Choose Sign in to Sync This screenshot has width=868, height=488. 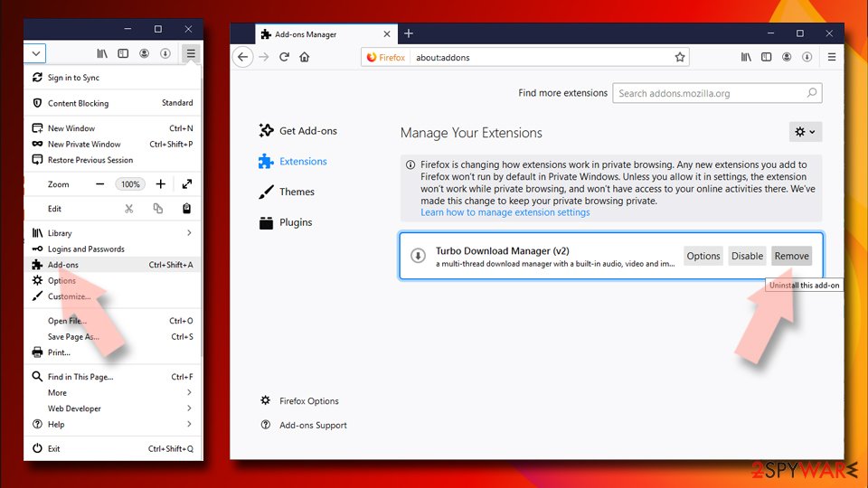point(113,78)
